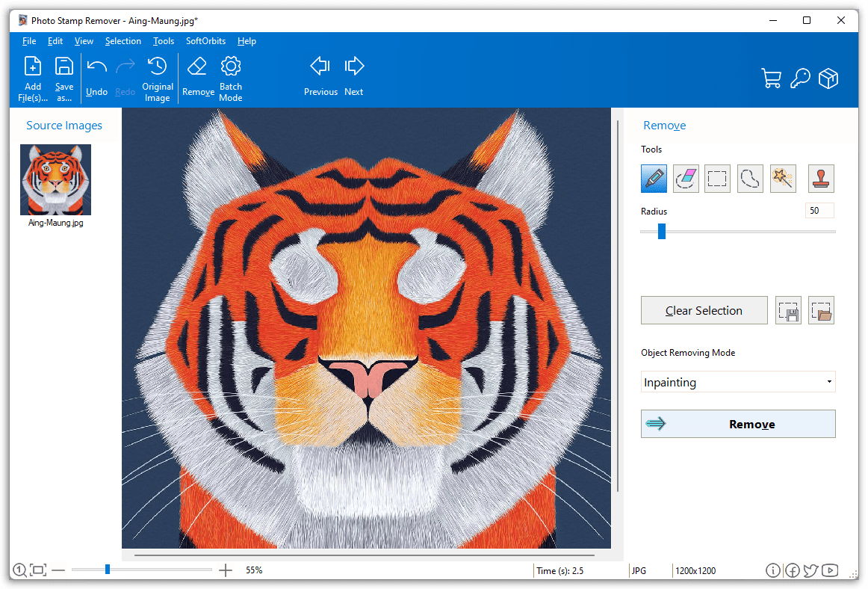Click the key registration icon
Screen dimensions: 868x589
point(800,78)
